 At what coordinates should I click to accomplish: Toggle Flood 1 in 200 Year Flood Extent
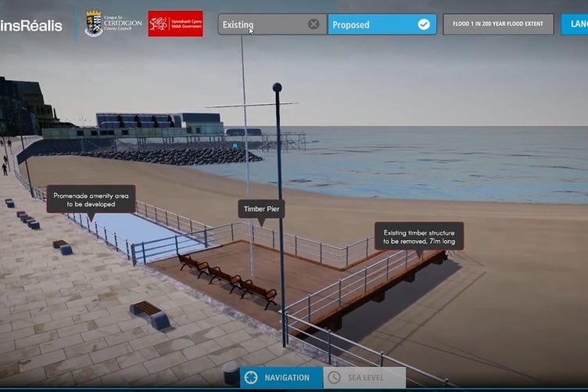pyautogui.click(x=497, y=24)
